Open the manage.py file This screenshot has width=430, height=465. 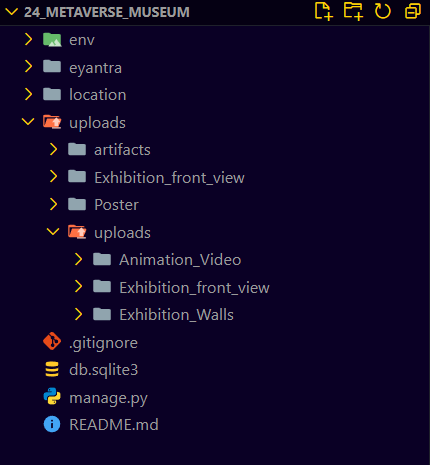(108, 398)
